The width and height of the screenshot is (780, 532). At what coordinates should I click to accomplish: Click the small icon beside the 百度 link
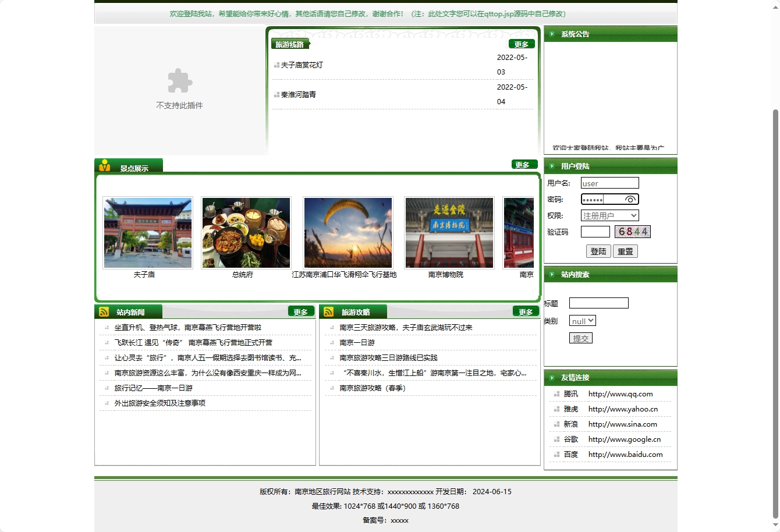click(x=556, y=454)
